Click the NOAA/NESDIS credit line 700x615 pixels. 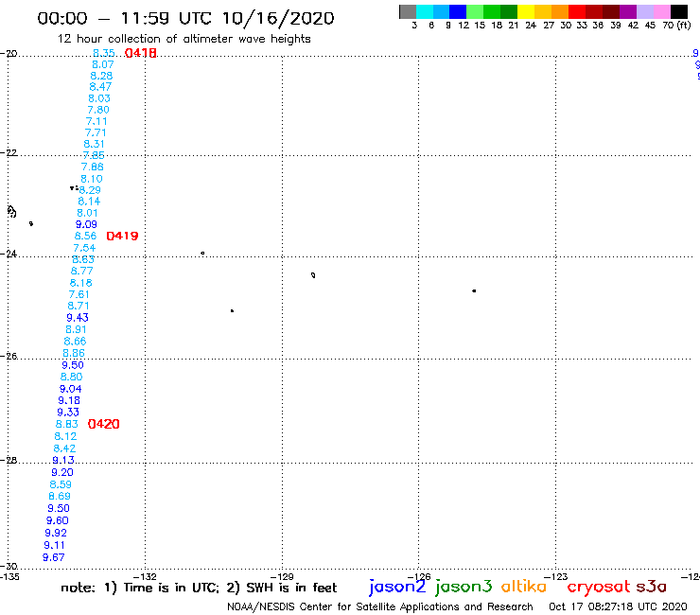coord(380,607)
